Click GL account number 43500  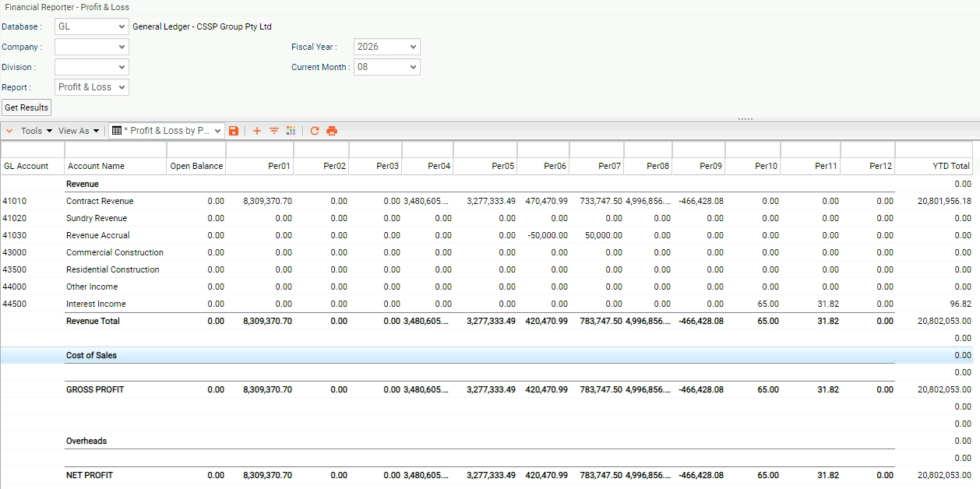click(x=14, y=269)
